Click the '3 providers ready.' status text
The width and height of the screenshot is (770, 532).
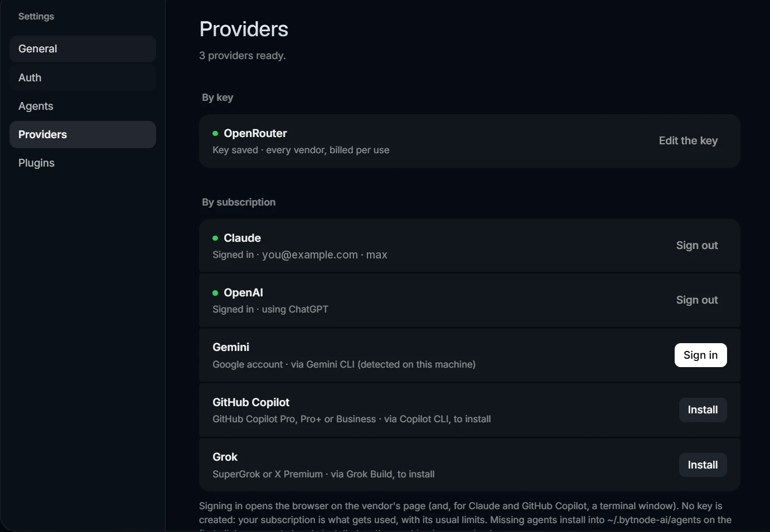coord(243,56)
